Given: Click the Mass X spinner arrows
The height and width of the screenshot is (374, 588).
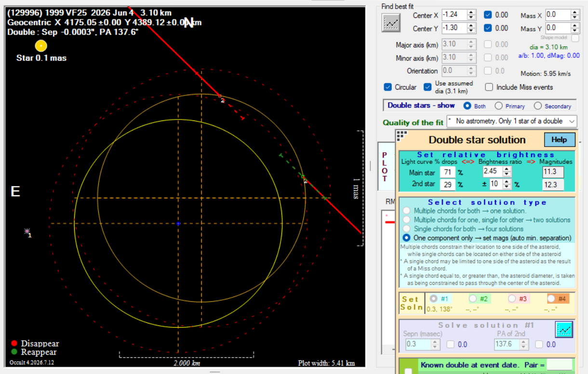Looking at the screenshot, I should [575, 15].
